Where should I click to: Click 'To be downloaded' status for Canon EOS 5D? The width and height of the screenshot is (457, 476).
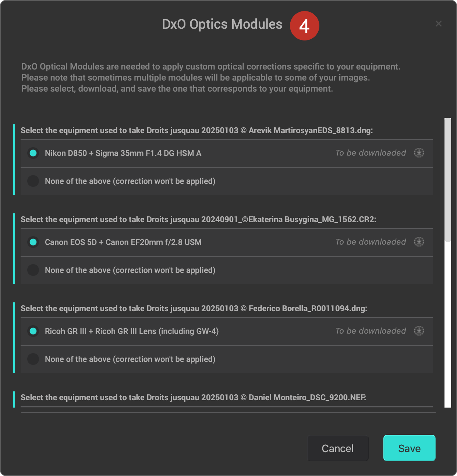coord(371,242)
